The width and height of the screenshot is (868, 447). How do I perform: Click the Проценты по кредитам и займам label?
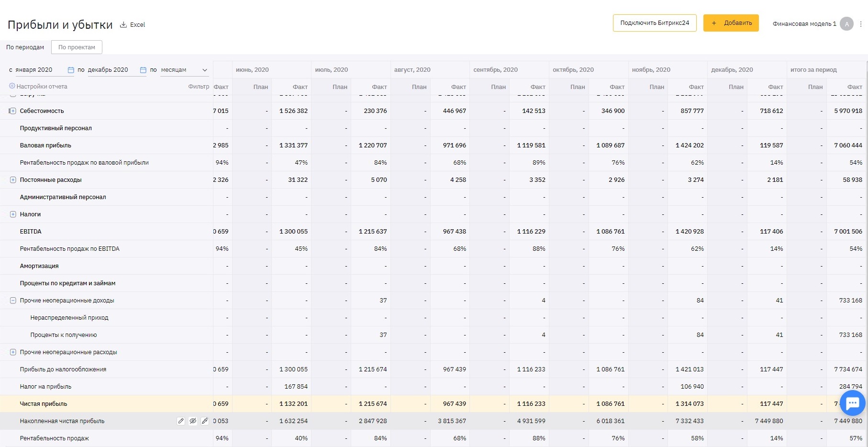(67, 283)
